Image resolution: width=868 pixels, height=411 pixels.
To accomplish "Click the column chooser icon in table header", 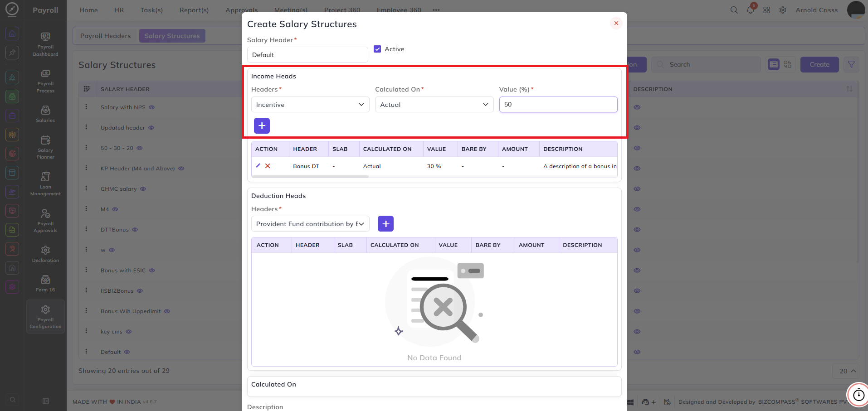I will 87,89.
